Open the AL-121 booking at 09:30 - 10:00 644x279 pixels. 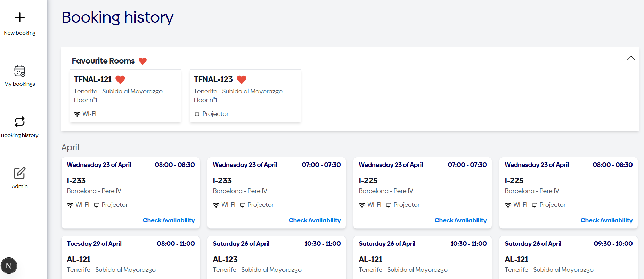(568, 259)
